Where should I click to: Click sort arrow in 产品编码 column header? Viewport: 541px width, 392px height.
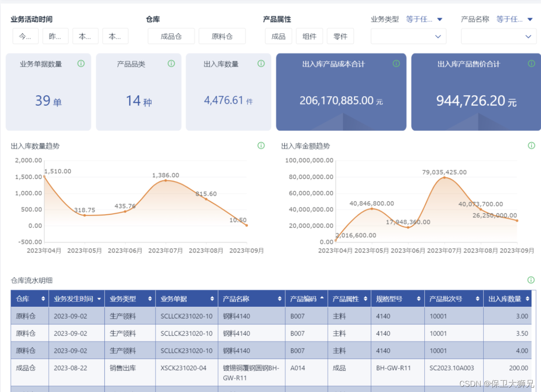coord(322,298)
